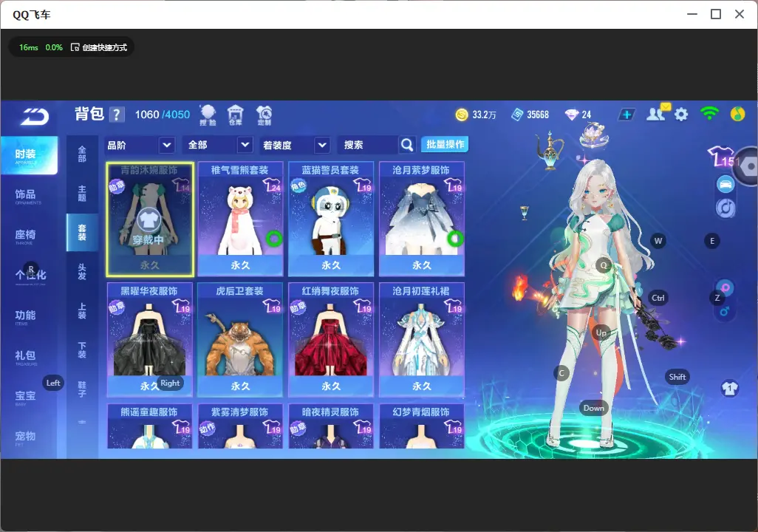The image size is (758, 532).
Task: Click the shirt icon at lower right
Action: pyautogui.click(x=729, y=389)
